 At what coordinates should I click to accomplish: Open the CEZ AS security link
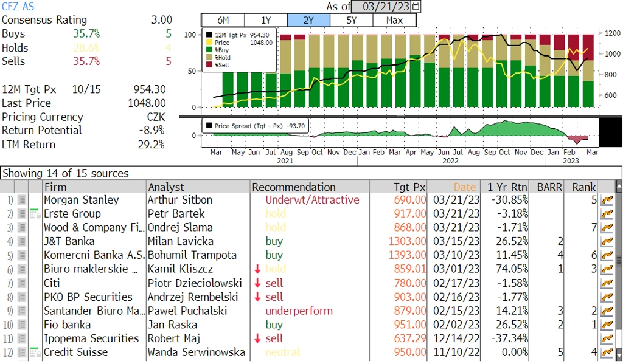pyautogui.click(x=18, y=6)
